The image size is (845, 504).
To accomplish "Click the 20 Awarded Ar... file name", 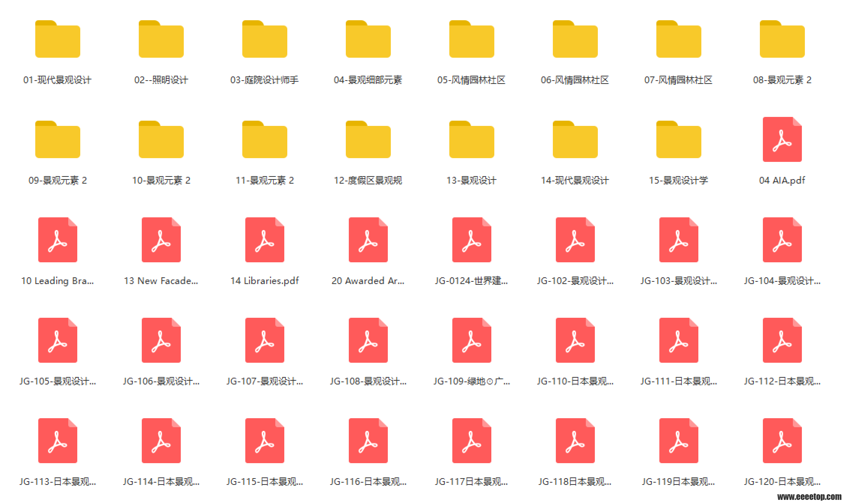I will (x=368, y=281).
